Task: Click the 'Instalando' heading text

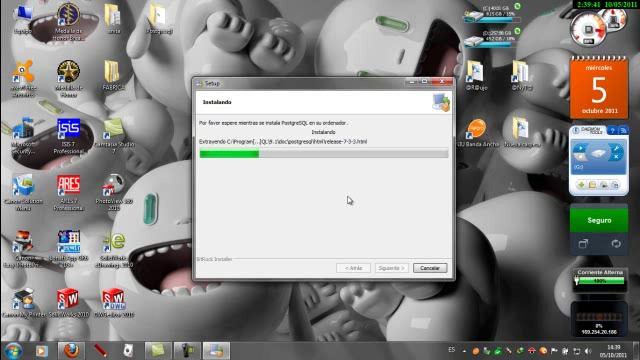Action: pos(217,102)
